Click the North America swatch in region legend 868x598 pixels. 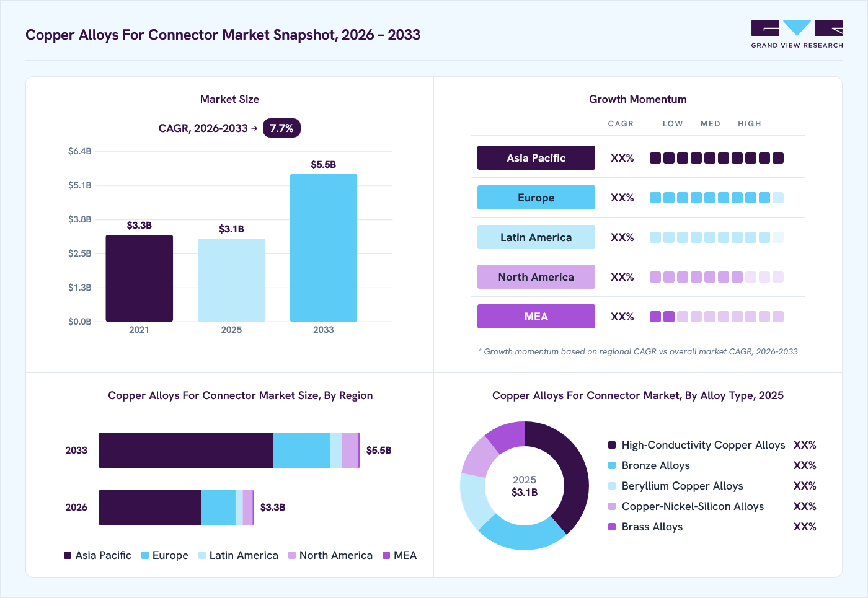(x=292, y=555)
